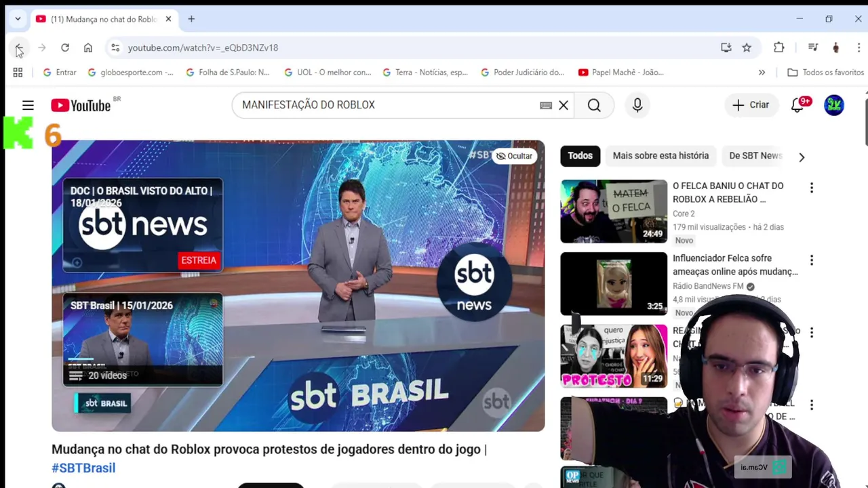Hide end-screen suggestions with Ocultar
Screen dimensions: 868x488
pos(514,156)
